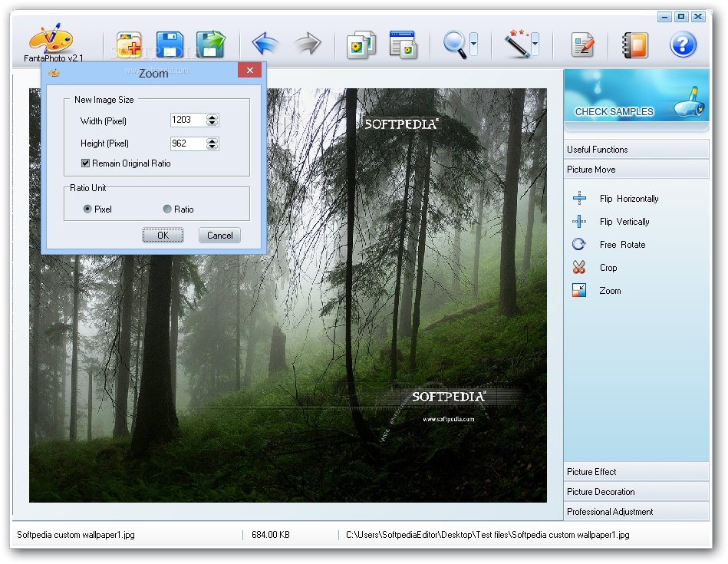The width and height of the screenshot is (728, 564).
Task: Click the Flip Horizontally icon
Action: pos(579,199)
